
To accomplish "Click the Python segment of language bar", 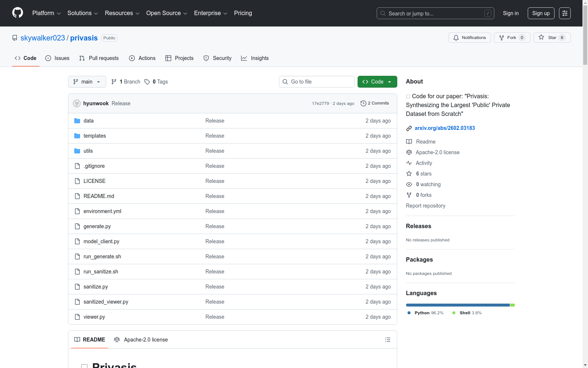I will coord(458,305).
